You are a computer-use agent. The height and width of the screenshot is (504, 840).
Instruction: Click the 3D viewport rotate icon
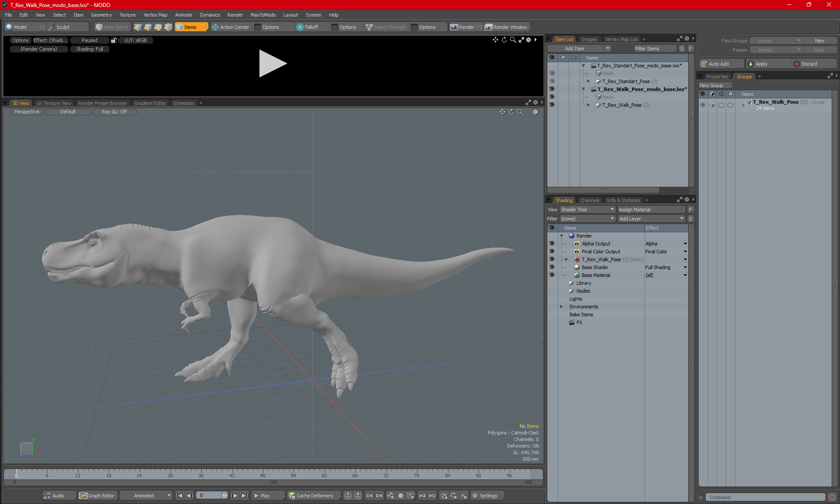click(511, 112)
